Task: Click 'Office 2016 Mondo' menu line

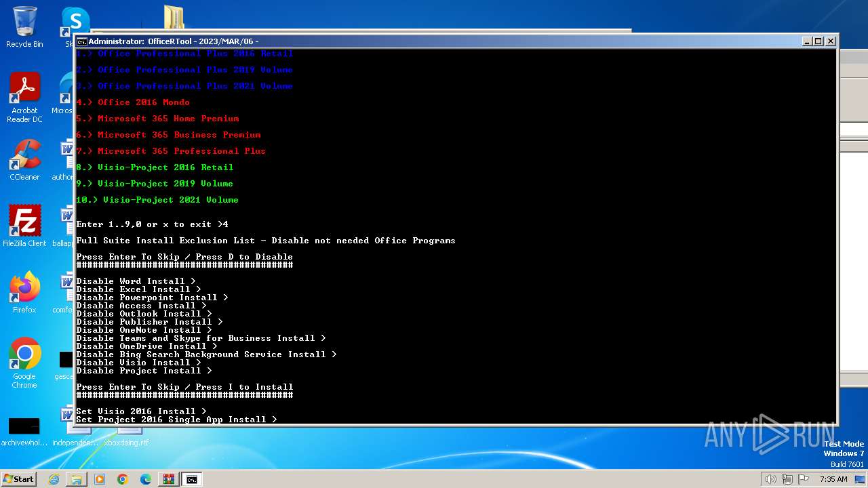Action: (x=133, y=102)
